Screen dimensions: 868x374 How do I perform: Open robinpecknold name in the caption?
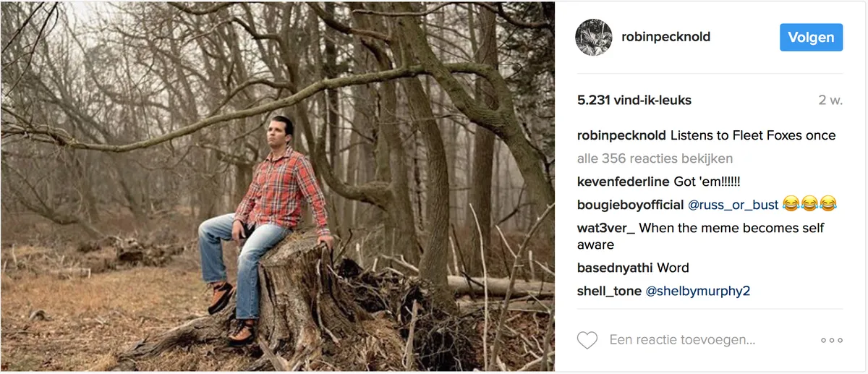click(621, 135)
